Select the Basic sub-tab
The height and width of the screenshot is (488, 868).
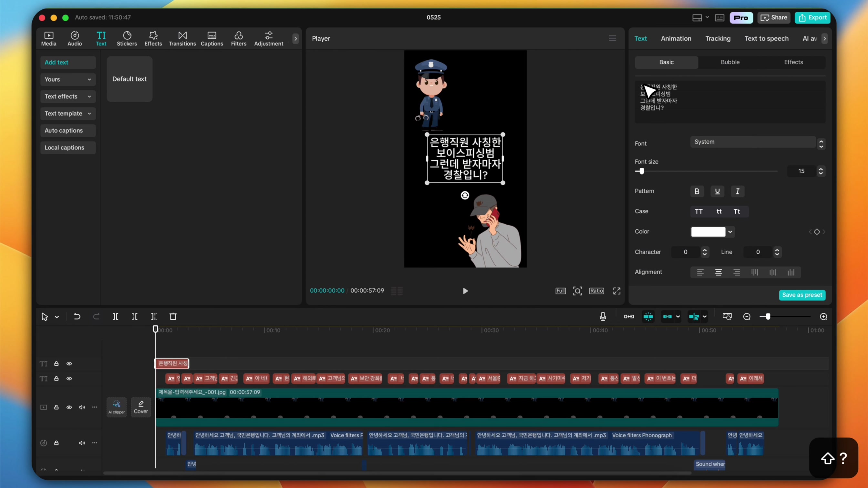[x=666, y=62]
